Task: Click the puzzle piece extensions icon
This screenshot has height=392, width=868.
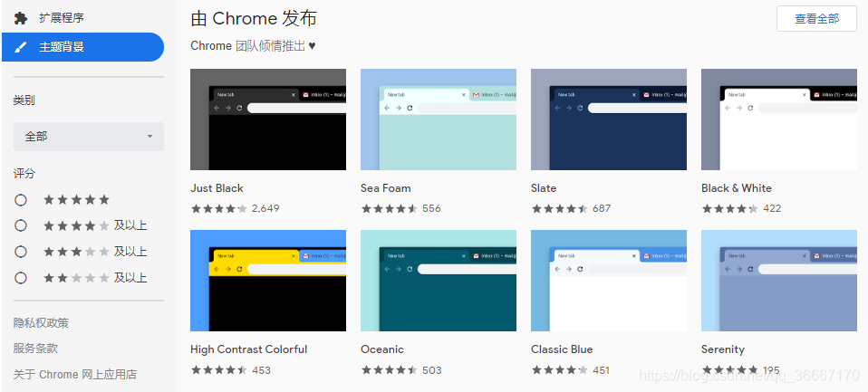Action: click(21, 18)
